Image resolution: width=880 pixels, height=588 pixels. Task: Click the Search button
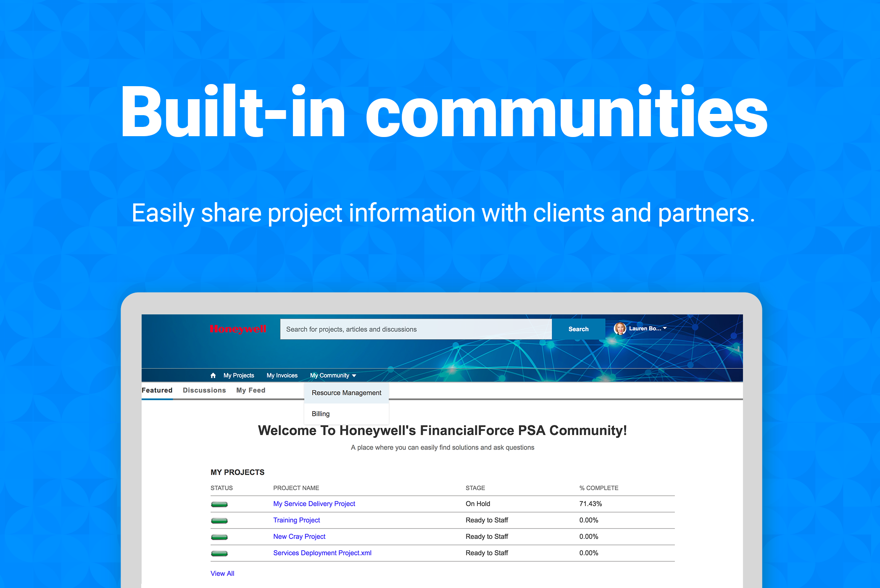(x=578, y=329)
